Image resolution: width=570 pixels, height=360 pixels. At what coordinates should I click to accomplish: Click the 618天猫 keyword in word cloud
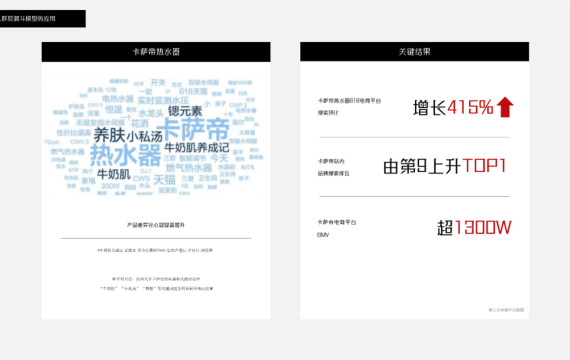tap(193, 91)
